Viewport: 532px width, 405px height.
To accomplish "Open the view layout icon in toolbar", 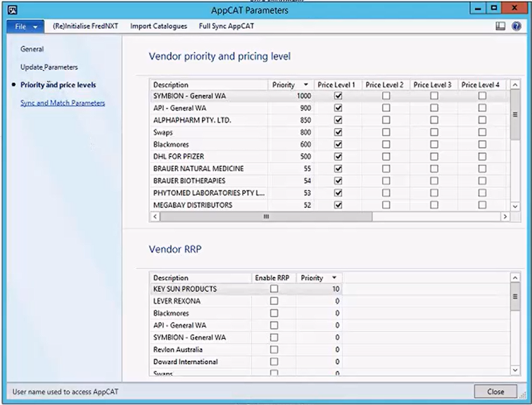I will point(500,26).
